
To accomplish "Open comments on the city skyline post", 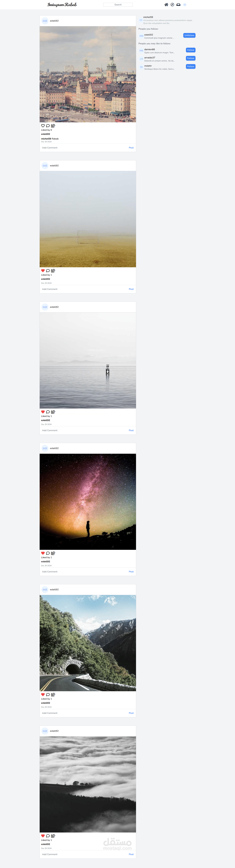I will pyautogui.click(x=48, y=126).
